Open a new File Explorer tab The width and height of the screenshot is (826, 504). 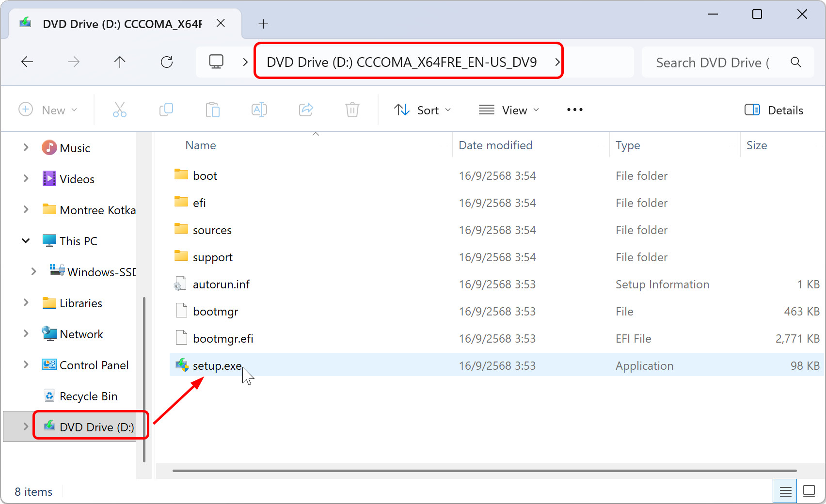(x=263, y=23)
